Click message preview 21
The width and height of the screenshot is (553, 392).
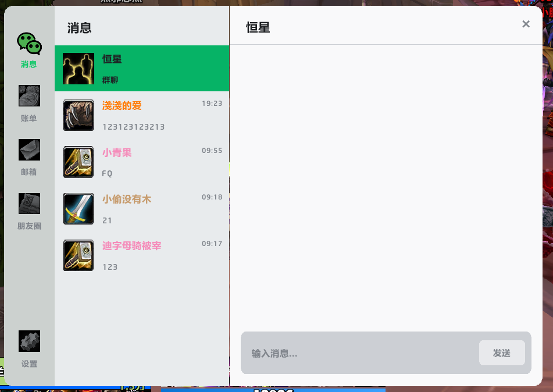pyautogui.click(x=107, y=220)
